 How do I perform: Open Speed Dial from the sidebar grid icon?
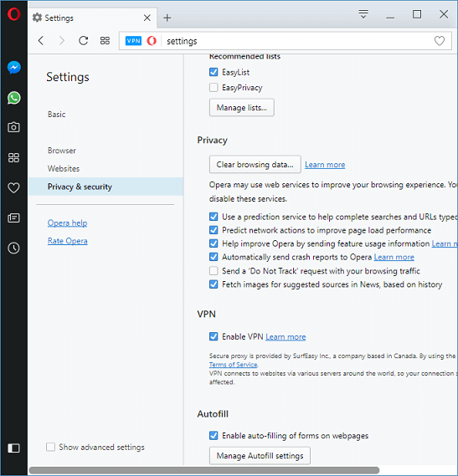(13, 157)
